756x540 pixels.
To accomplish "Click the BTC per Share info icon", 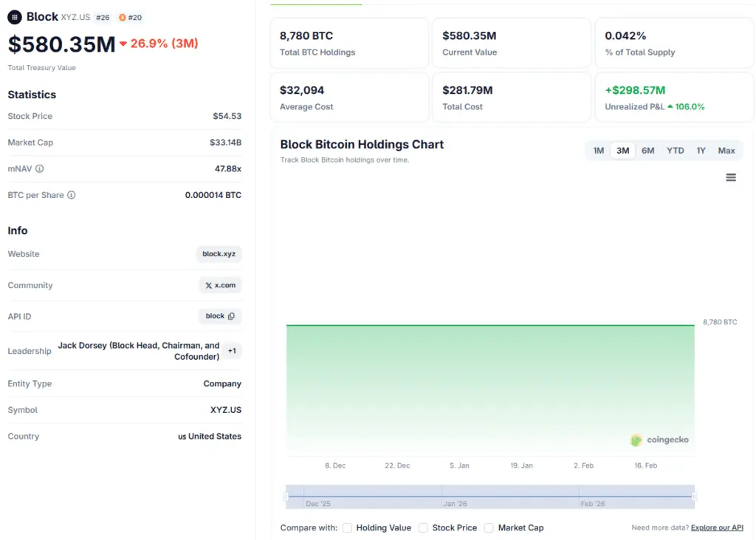I will [72, 195].
